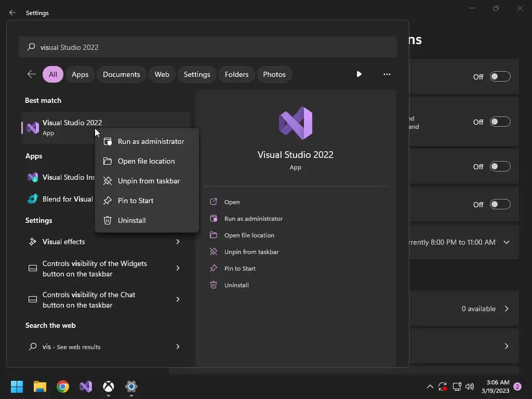This screenshot has height=399, width=532.
Task: Toggle the fourth Off switch in Settings window
Action: [500, 204]
